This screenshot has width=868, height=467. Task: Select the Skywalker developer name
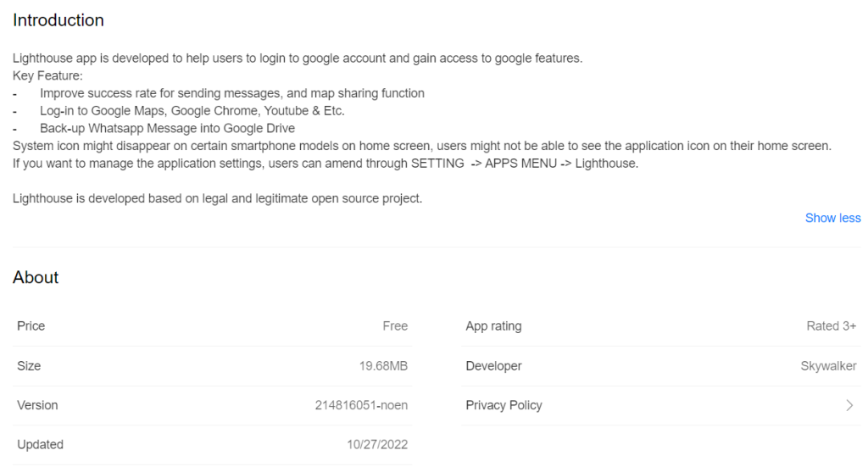pos(829,366)
